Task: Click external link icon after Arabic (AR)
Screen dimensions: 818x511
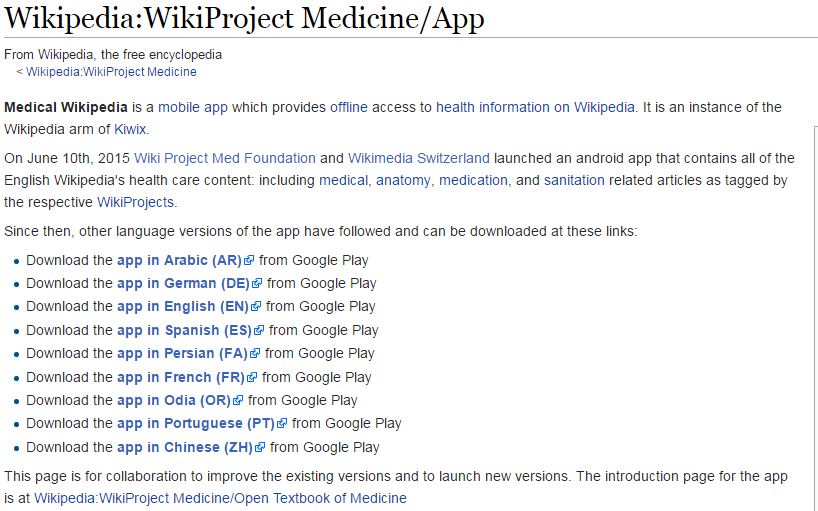Action: click(249, 260)
